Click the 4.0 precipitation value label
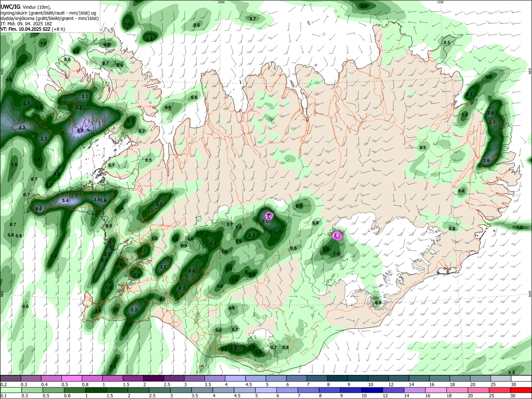Viewport: 532px width, 399px height. pos(39,209)
